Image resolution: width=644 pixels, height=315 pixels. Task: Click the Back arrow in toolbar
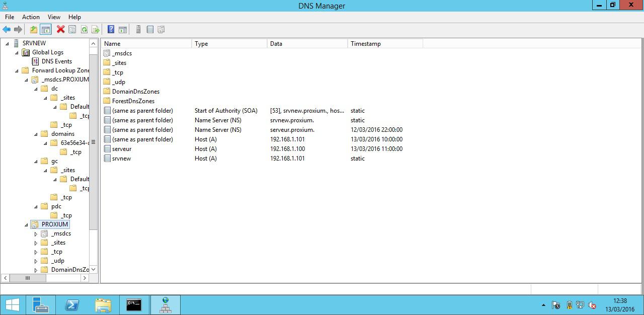[7, 30]
